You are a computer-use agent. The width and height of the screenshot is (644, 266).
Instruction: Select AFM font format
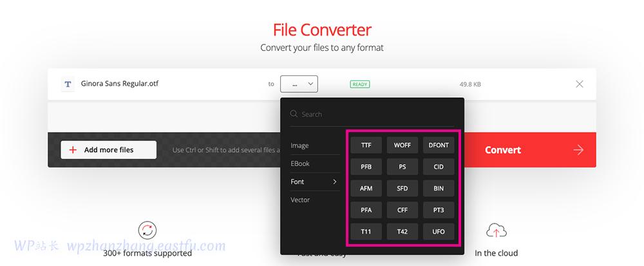click(366, 189)
